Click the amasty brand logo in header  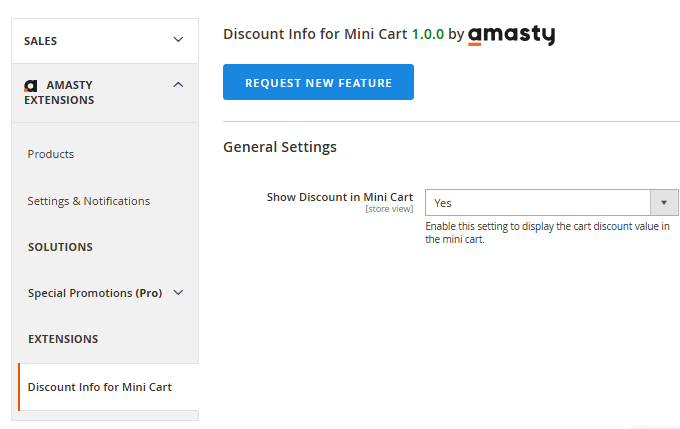coord(511,35)
